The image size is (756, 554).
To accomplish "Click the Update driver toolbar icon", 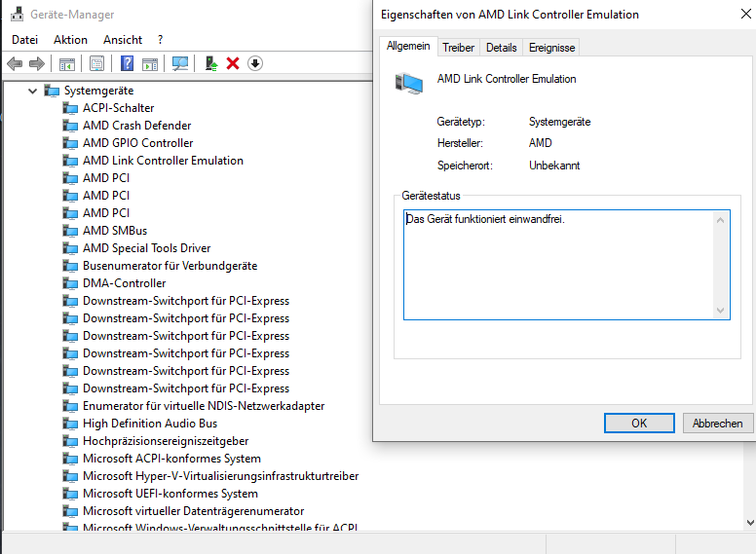I will click(x=211, y=63).
